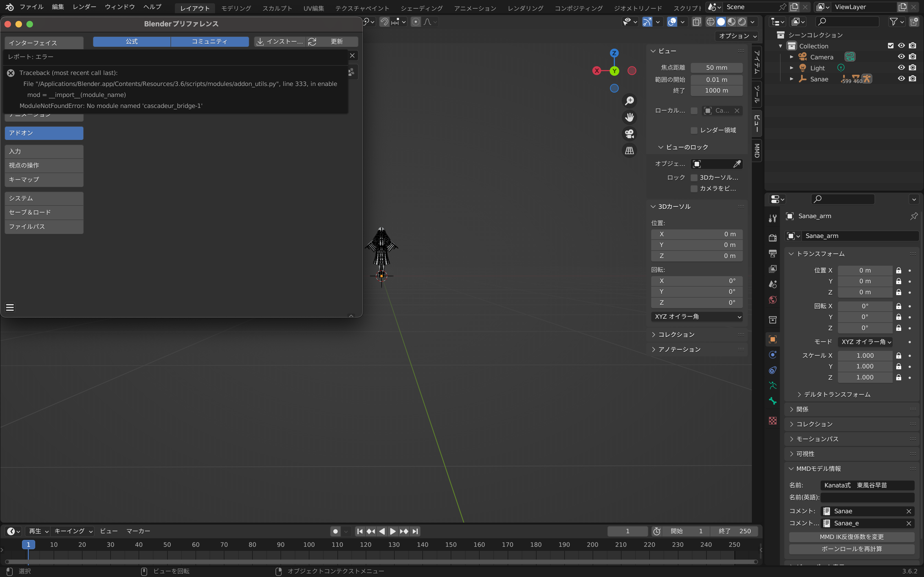Click the 焦点距離 50 mm field
Image resolution: width=924 pixels, height=577 pixels.
[x=716, y=68]
